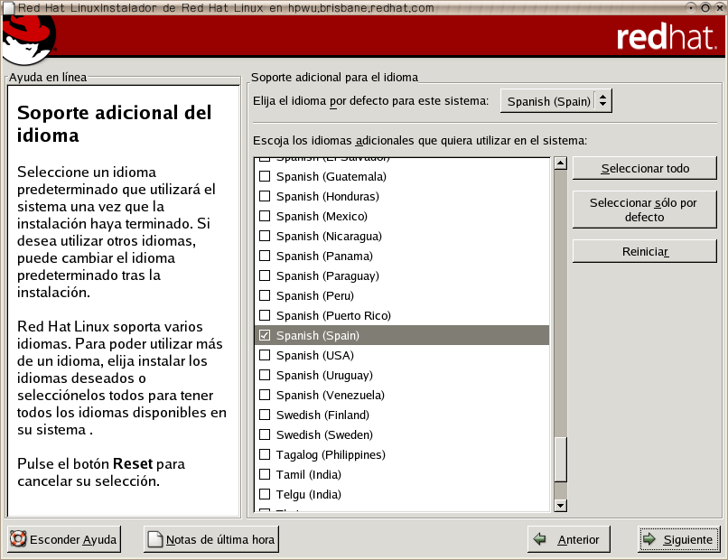The image size is (728, 560).
Task: Open Notas de última hora
Action: click(x=211, y=539)
